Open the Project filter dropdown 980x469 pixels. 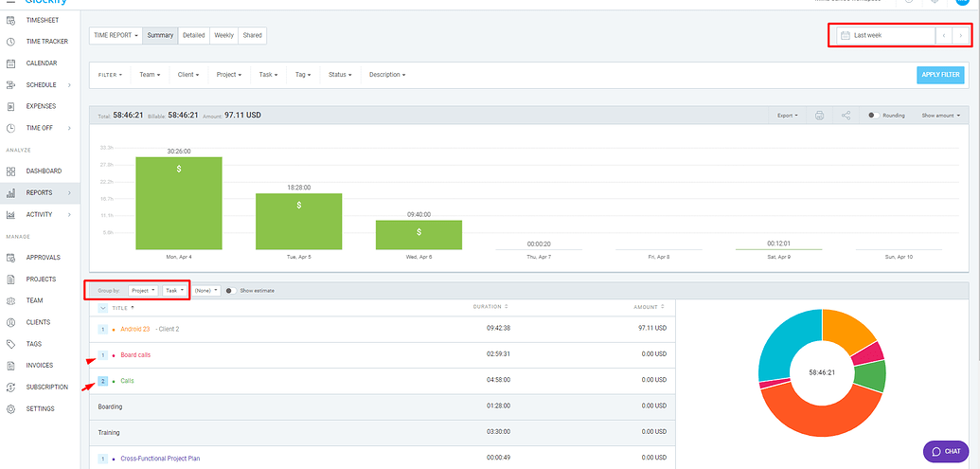(229, 75)
